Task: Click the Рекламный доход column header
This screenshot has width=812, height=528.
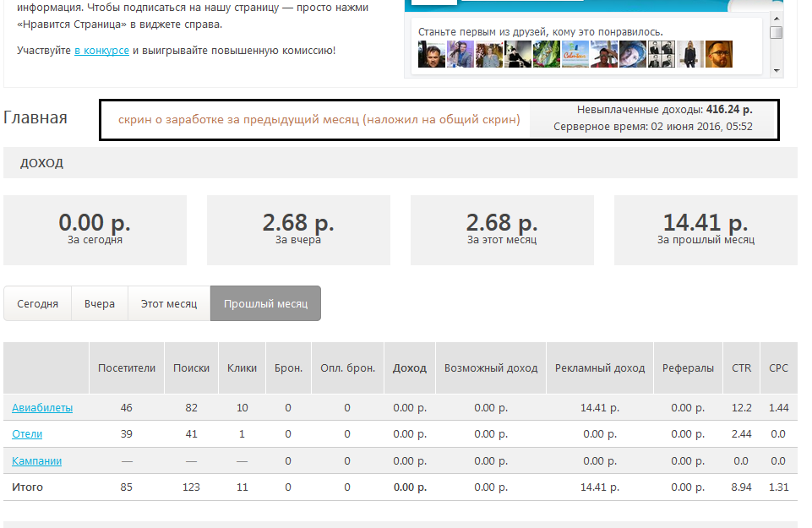Action: point(600,368)
